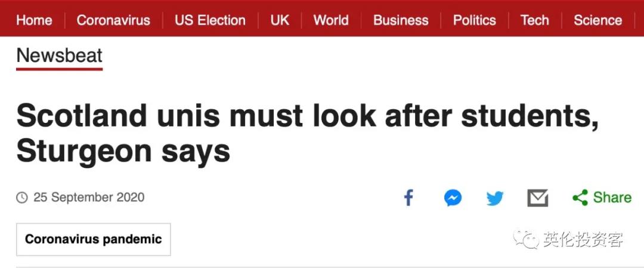Click the 25 September 2020 date
644x268 pixels.
[89, 198]
